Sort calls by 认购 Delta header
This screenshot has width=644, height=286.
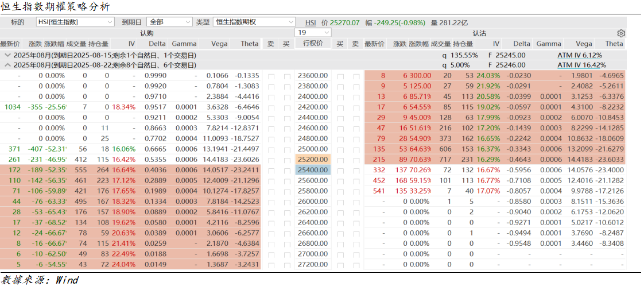tap(157, 44)
